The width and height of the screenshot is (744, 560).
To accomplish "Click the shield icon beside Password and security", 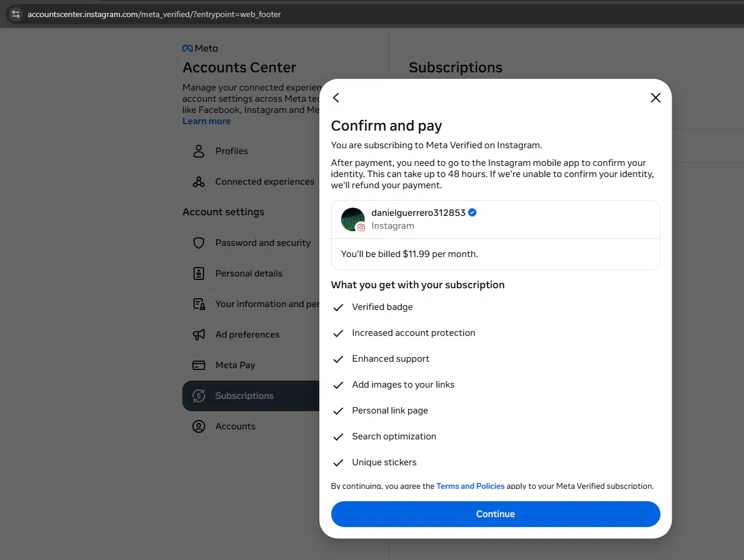I will click(199, 243).
